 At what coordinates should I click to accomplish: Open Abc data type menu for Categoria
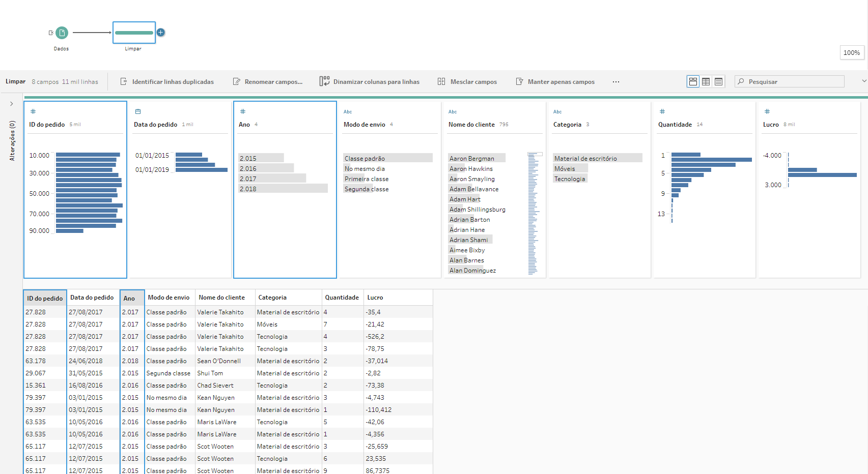coord(557,111)
